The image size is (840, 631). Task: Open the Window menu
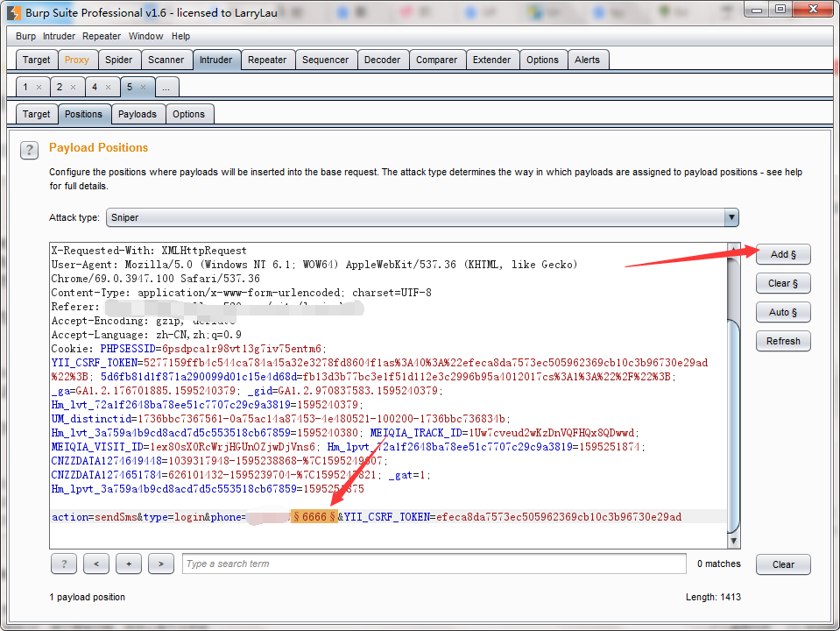point(145,36)
